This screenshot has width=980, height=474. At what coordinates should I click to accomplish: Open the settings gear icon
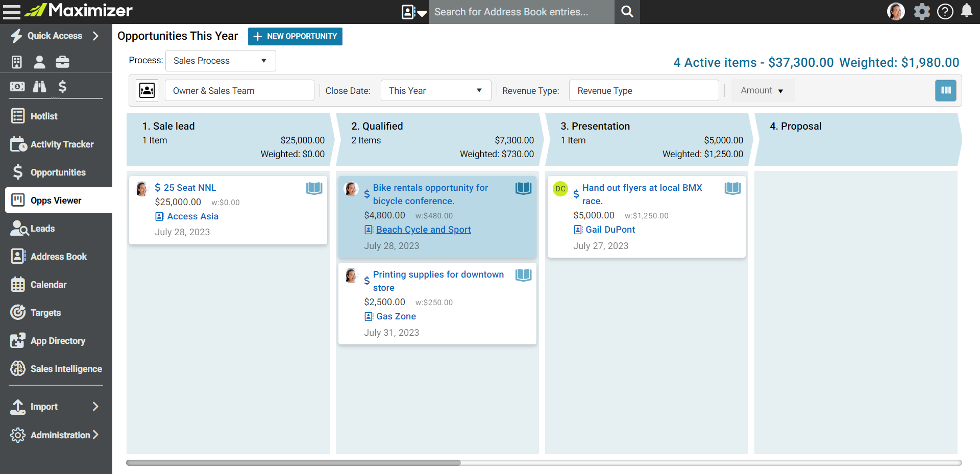(922, 11)
